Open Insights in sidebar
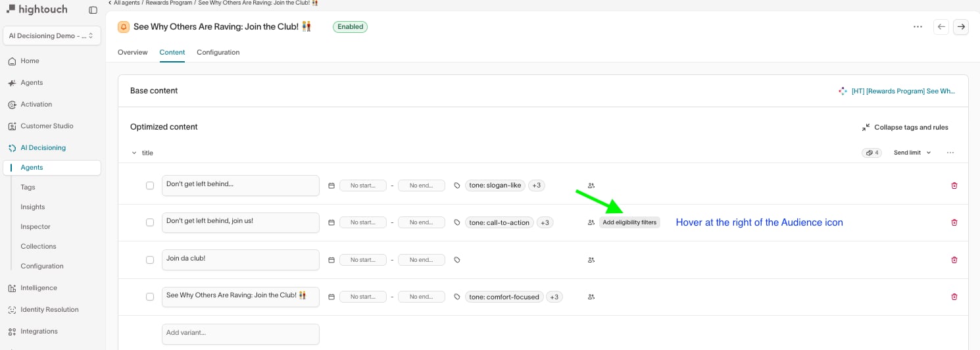 (x=32, y=207)
